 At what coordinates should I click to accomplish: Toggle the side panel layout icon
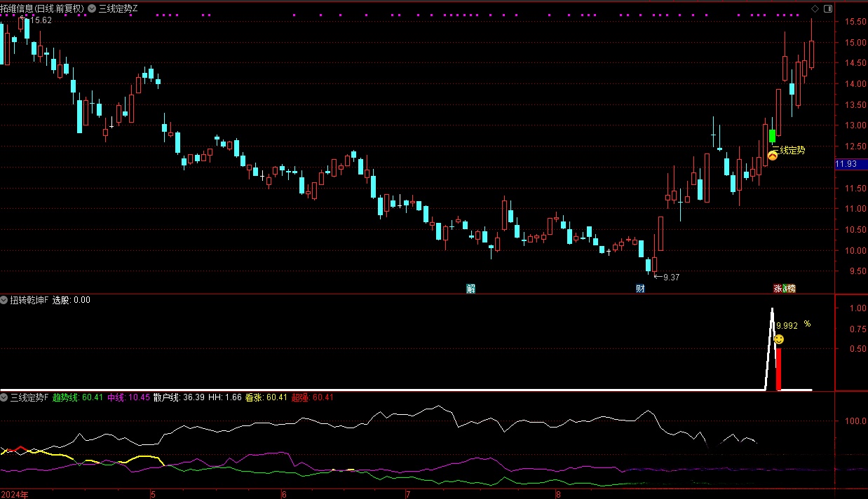click(828, 8)
